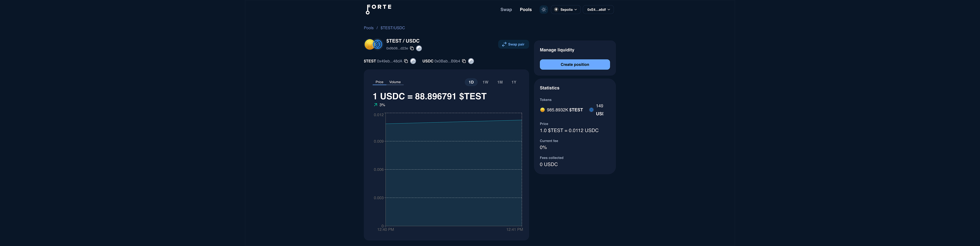This screenshot has height=246, width=980.
Task: Click the Swap pair button
Action: [513, 44]
